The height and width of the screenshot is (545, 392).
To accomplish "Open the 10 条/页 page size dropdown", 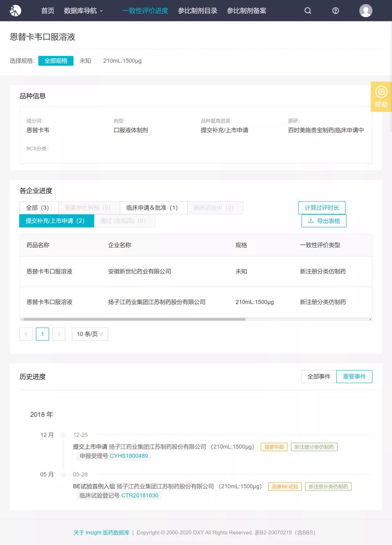I will 90,334.
